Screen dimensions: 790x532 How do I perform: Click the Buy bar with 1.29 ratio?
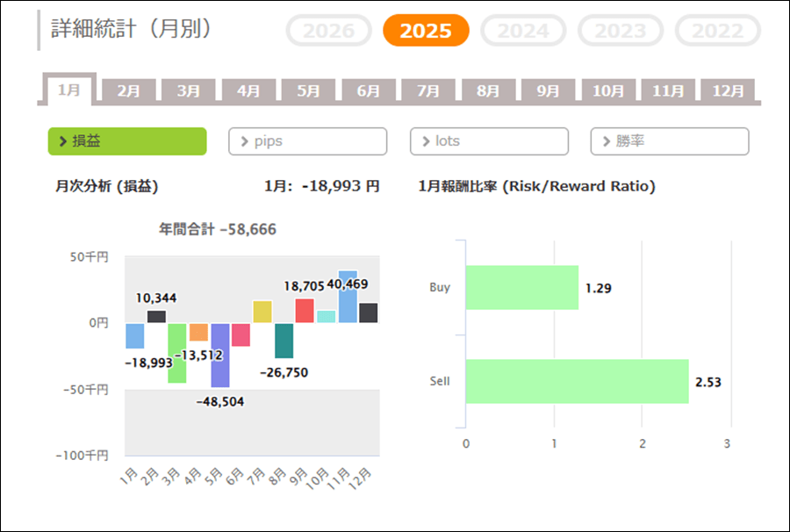(x=522, y=287)
